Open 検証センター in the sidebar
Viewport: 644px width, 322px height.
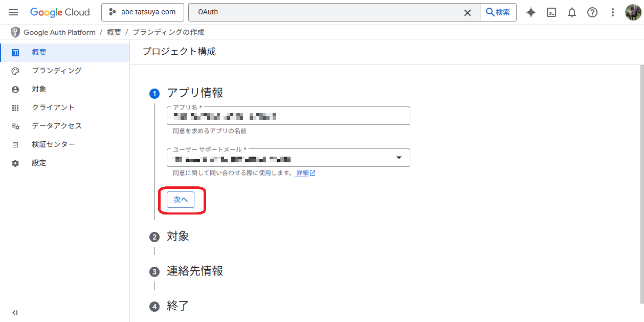[x=53, y=144]
